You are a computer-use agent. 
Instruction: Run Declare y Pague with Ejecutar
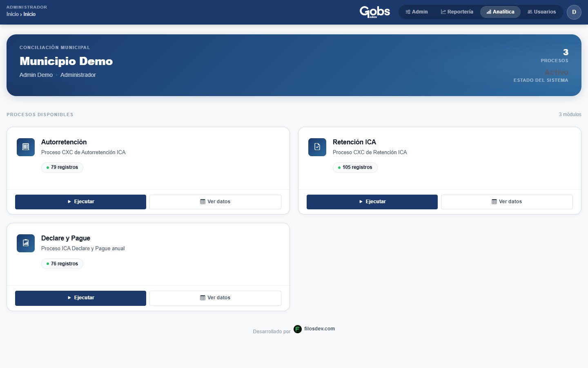point(80,298)
